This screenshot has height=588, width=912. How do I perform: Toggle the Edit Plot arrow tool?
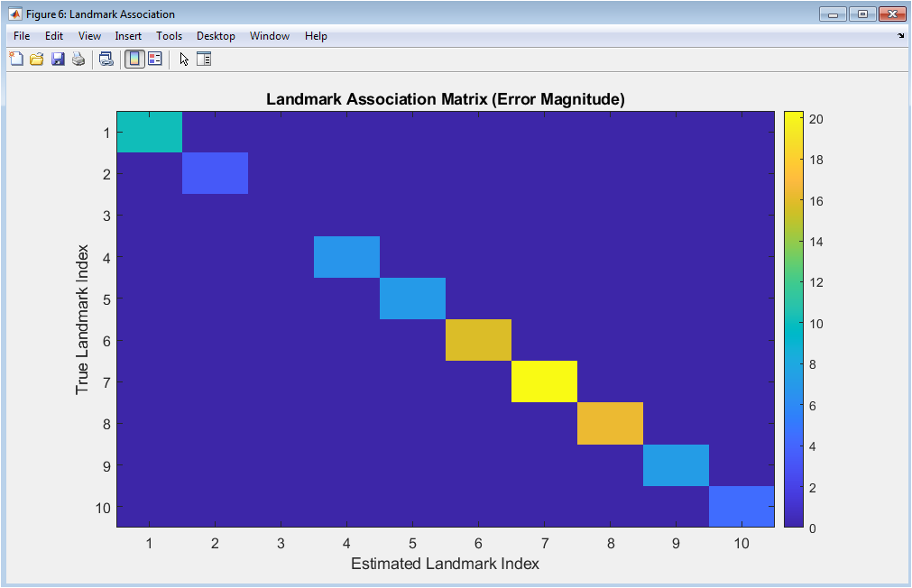184,60
